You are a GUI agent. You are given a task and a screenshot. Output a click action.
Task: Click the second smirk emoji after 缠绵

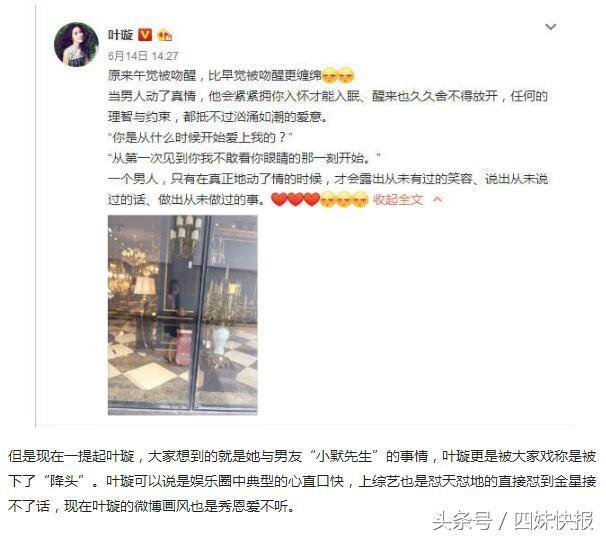point(346,75)
